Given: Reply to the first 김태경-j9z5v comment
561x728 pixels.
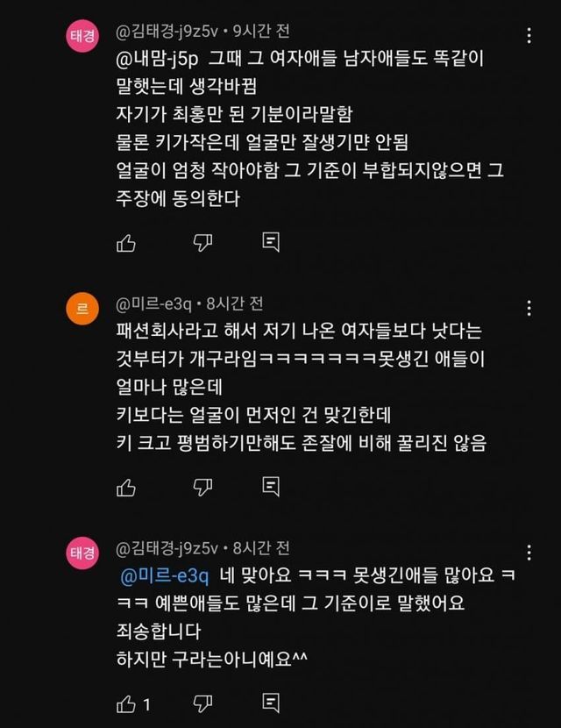Looking at the screenshot, I should 271,242.
